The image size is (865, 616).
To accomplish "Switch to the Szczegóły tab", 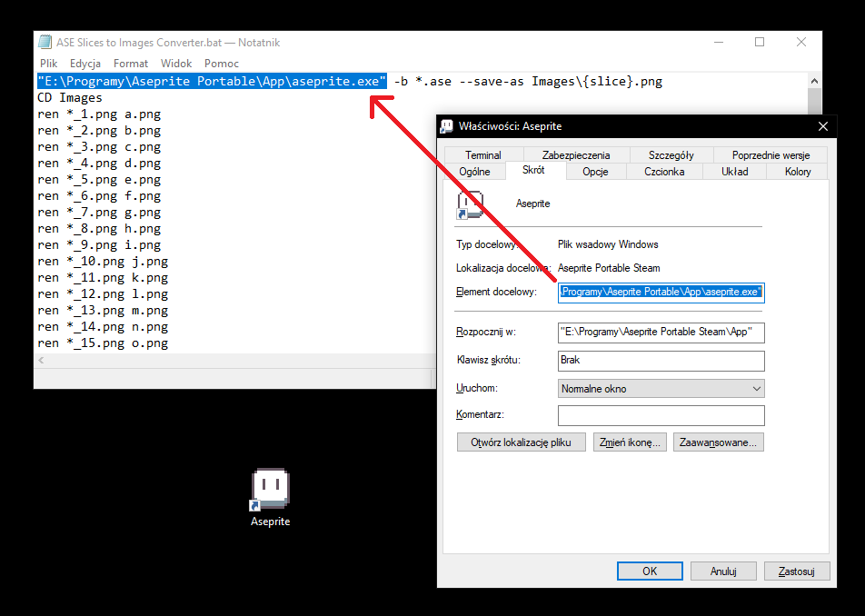I will [x=671, y=155].
